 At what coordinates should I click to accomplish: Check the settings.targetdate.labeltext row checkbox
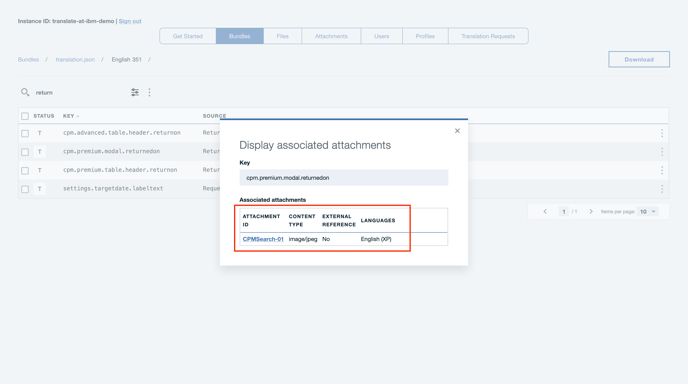point(25,189)
